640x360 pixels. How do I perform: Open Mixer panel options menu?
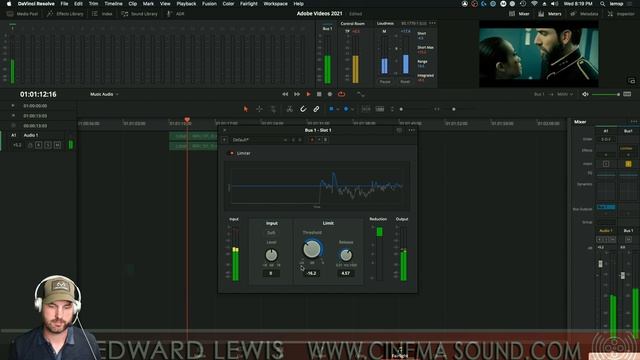pyautogui.click(x=633, y=122)
